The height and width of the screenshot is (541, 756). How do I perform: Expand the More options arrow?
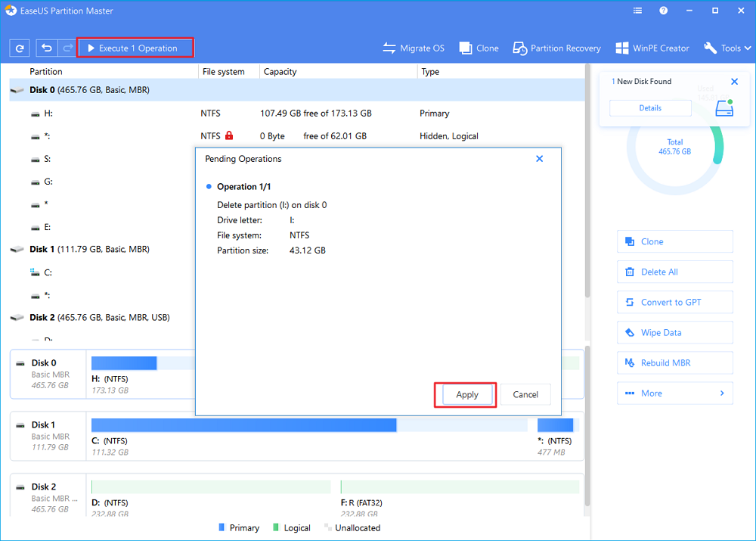point(722,393)
